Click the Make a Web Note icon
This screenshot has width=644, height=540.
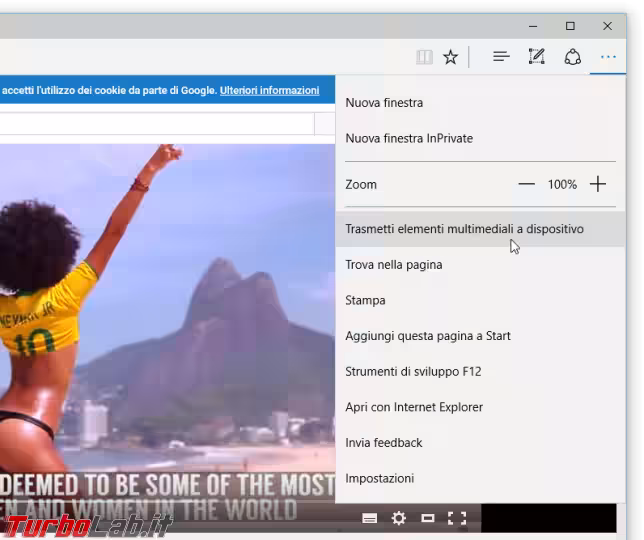pyautogui.click(x=537, y=57)
